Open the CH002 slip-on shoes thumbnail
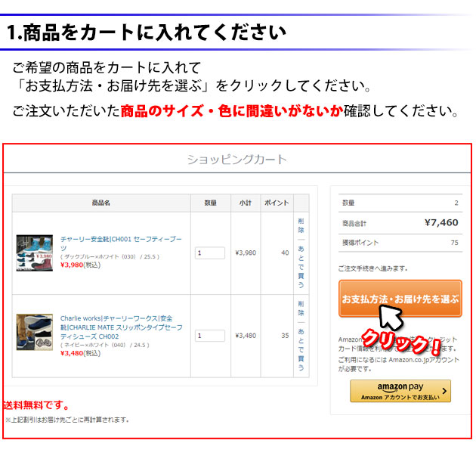 [x=34, y=333]
